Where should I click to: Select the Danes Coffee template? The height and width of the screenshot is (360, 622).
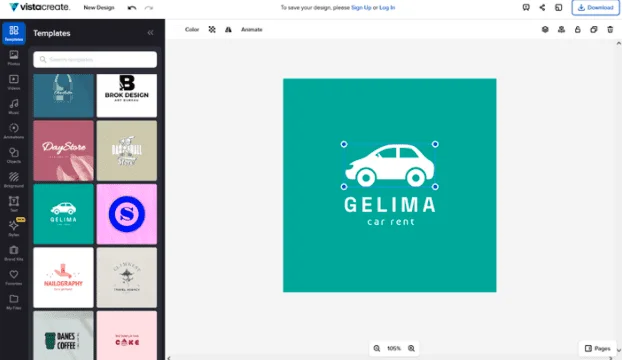63,335
